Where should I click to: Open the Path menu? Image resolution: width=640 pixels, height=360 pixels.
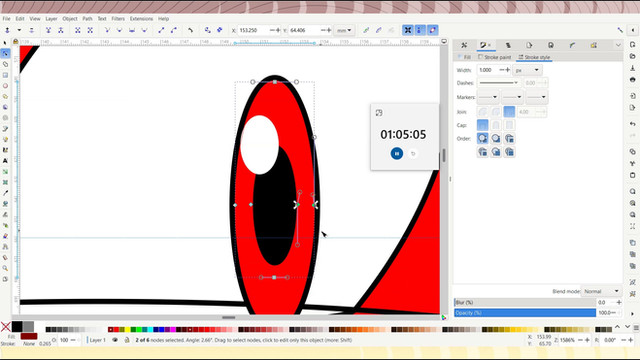pyautogui.click(x=87, y=19)
